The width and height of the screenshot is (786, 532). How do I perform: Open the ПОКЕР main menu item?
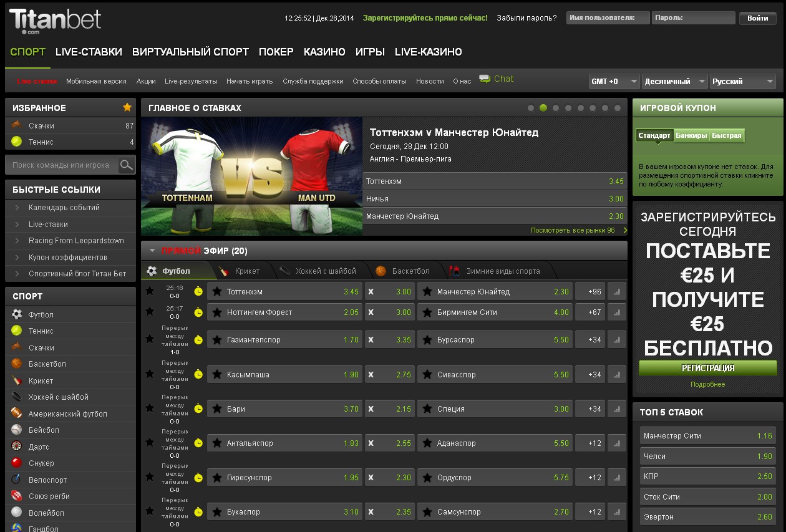(x=276, y=52)
